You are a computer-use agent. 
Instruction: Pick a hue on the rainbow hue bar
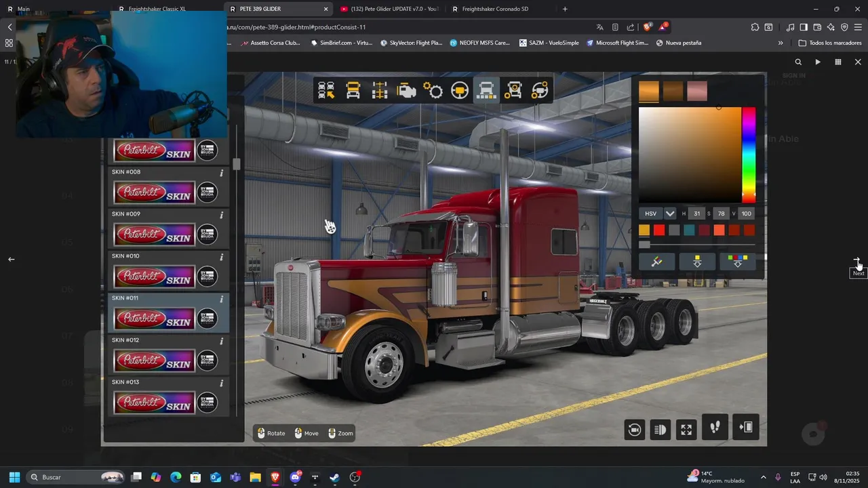pyautogui.click(x=749, y=155)
